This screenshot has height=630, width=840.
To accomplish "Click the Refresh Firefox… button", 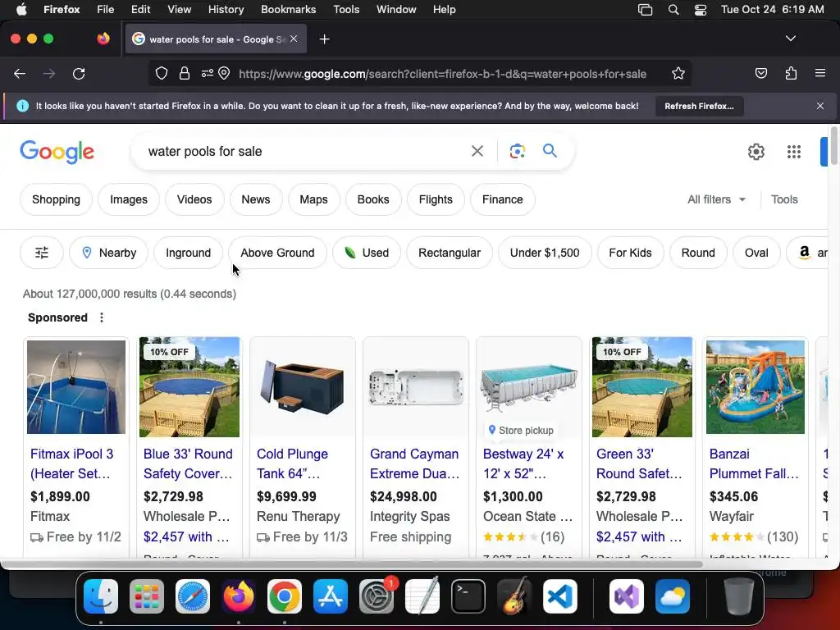I will pyautogui.click(x=699, y=106).
